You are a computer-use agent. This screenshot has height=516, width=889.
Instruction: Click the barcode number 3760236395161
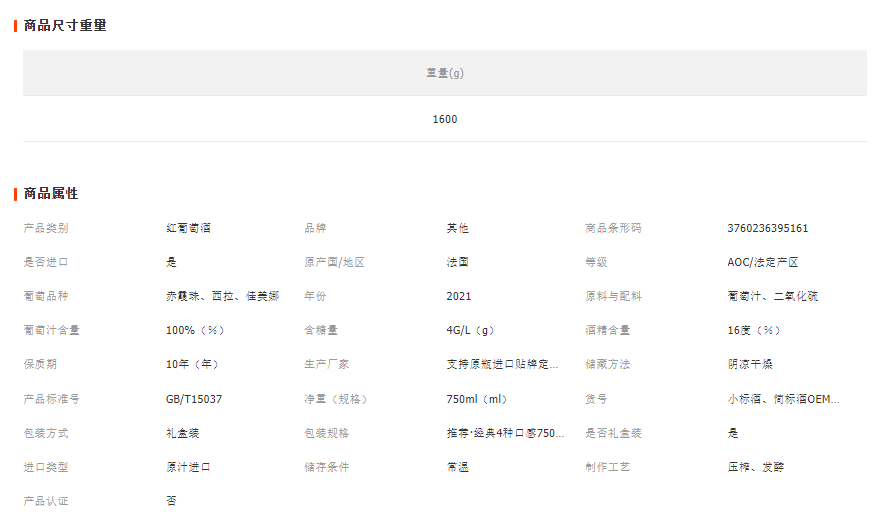point(767,228)
